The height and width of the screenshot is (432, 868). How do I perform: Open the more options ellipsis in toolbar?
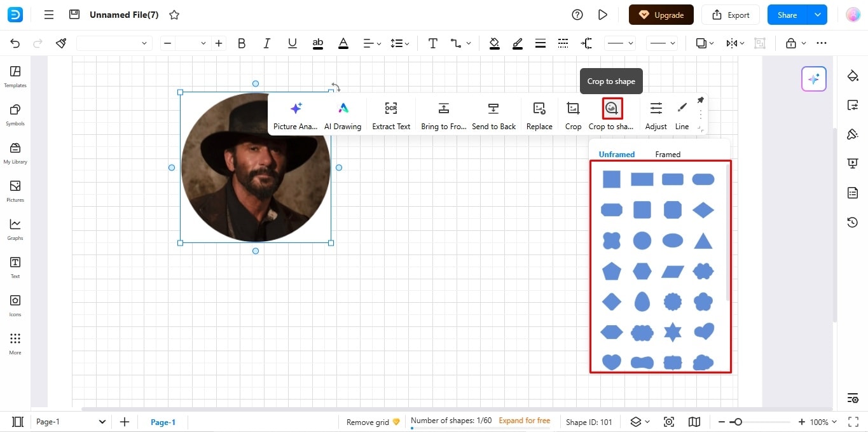(822, 43)
